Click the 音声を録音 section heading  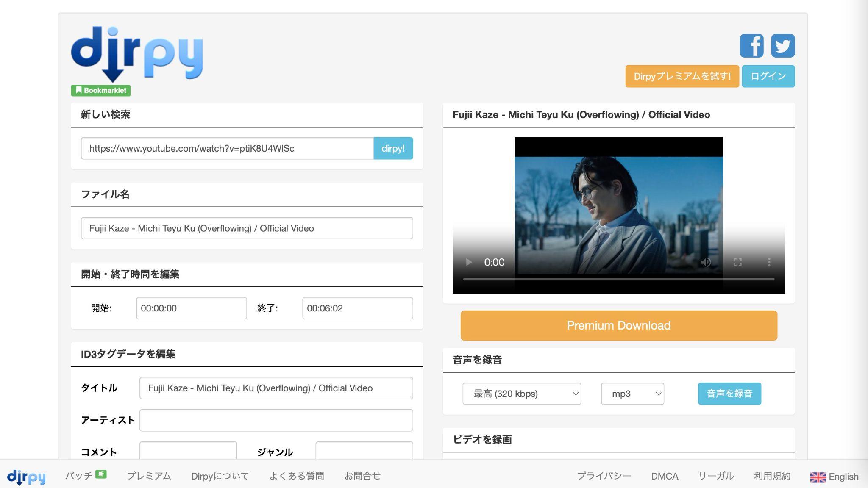pyautogui.click(x=477, y=360)
